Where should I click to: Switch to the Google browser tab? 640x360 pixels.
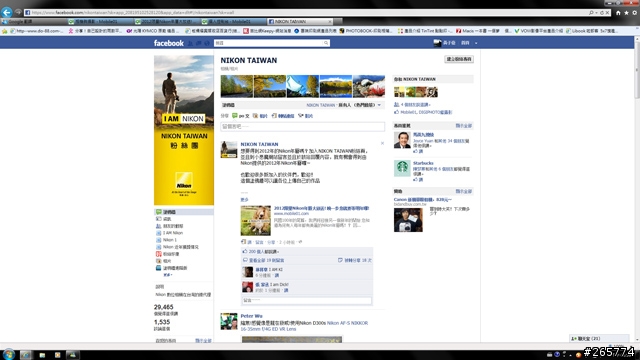point(33,21)
